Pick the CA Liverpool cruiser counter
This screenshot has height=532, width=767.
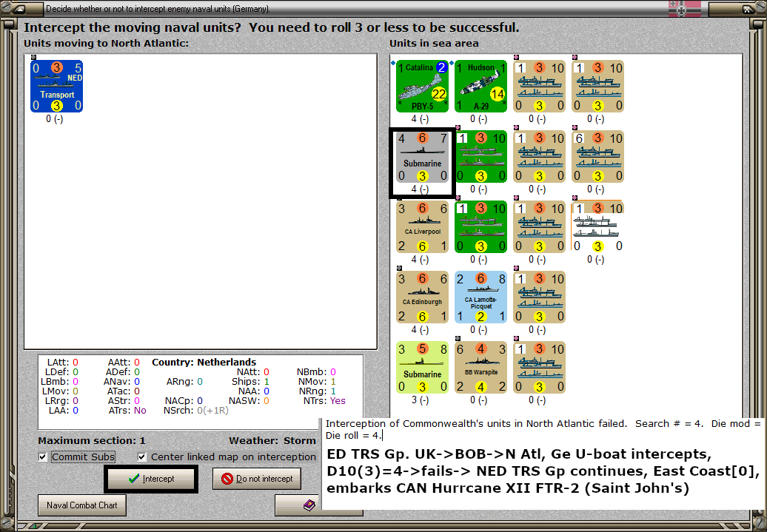[422, 227]
